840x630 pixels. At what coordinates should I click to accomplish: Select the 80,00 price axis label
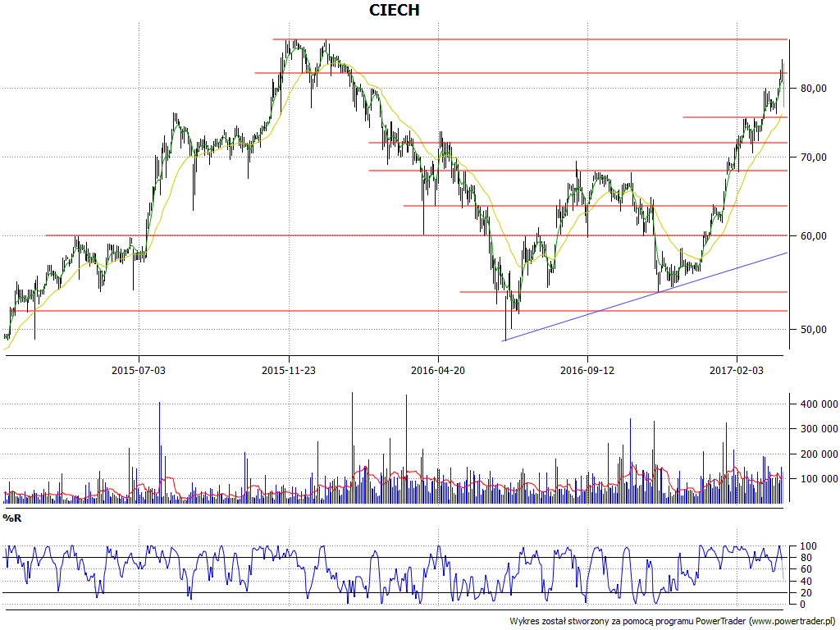[x=813, y=89]
